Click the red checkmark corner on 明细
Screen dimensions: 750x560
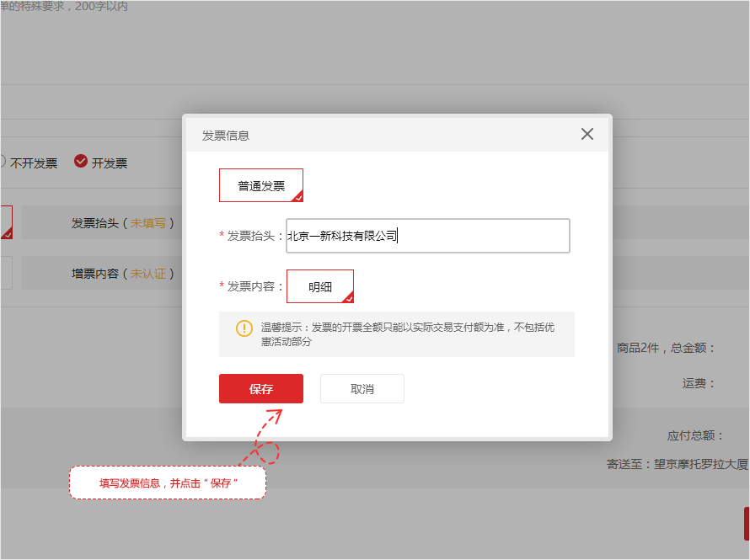pyautogui.click(x=348, y=297)
